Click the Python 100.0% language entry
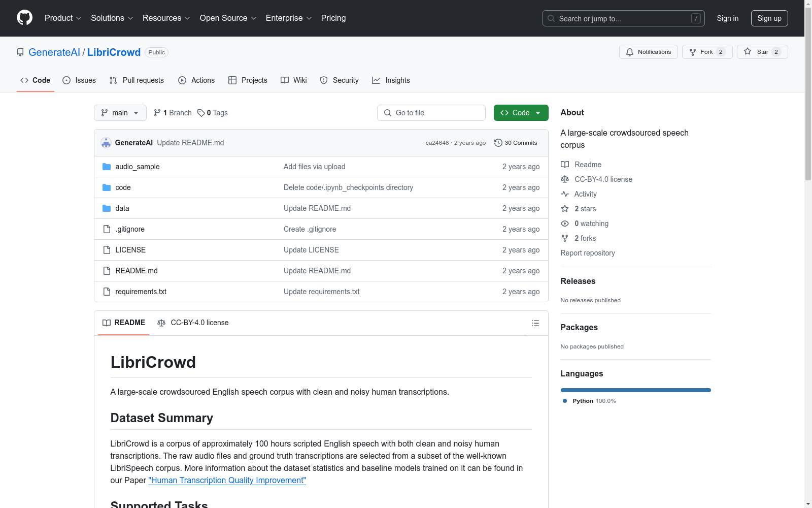This screenshot has width=812, height=508. [589, 401]
